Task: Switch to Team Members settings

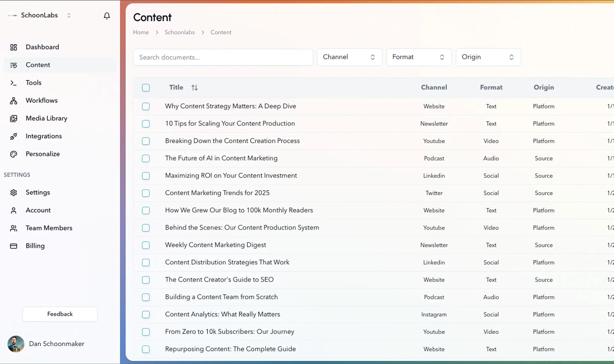Action: [49, 228]
